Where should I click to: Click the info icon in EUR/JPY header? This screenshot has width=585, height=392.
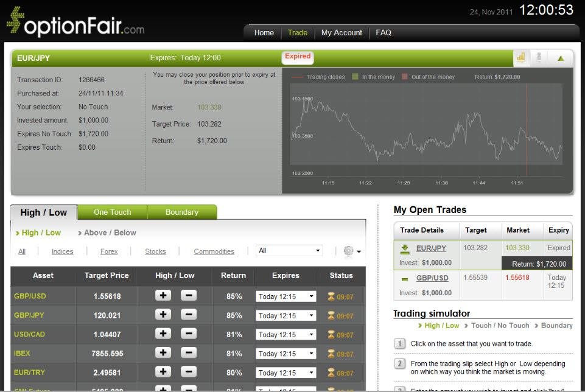point(539,57)
